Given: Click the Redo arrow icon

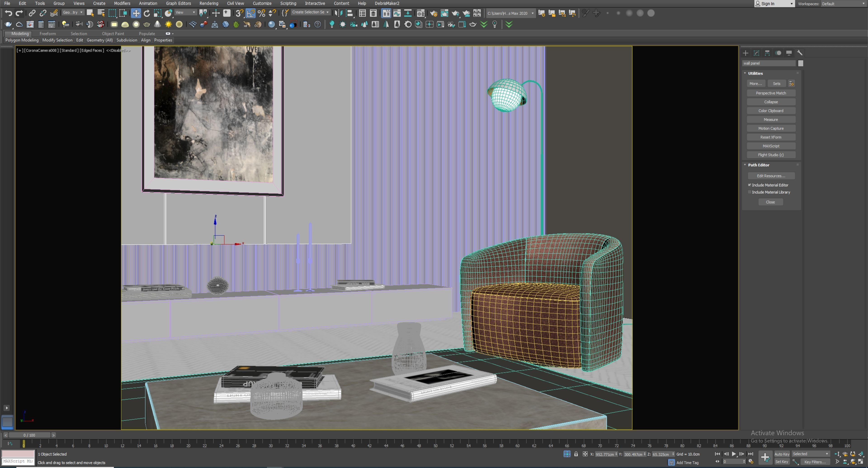Looking at the screenshot, I should (x=19, y=13).
